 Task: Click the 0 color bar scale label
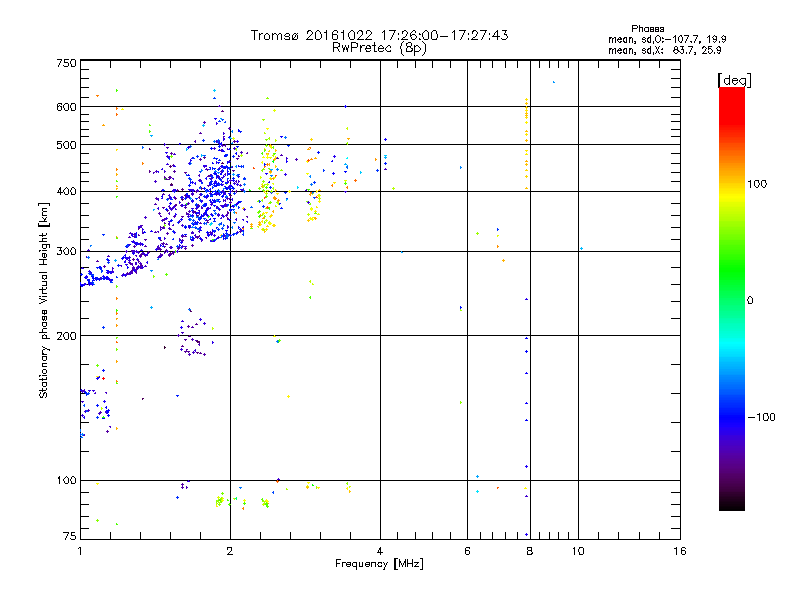(x=750, y=301)
